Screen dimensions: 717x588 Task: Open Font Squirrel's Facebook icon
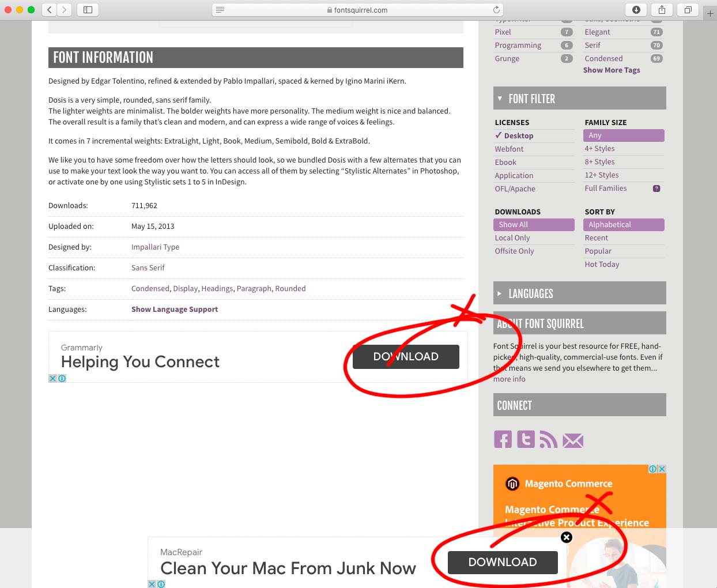503,439
